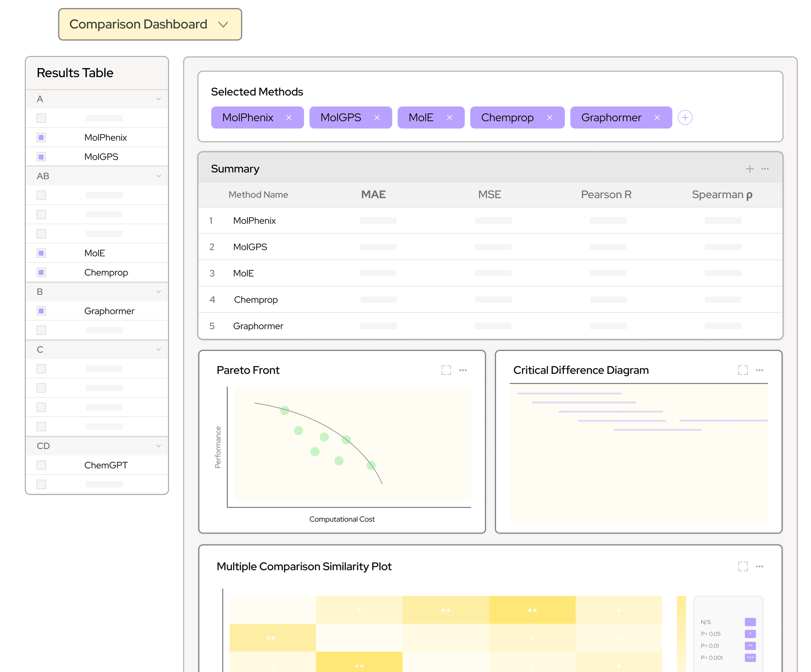811x672 pixels.
Task: Remove MolGPS chip from Selected Methods
Action: (x=377, y=118)
